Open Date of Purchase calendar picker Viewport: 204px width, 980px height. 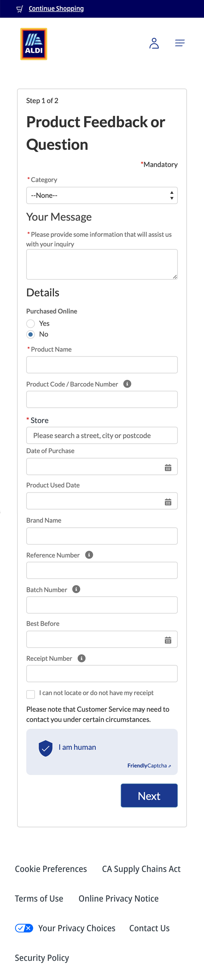168,467
